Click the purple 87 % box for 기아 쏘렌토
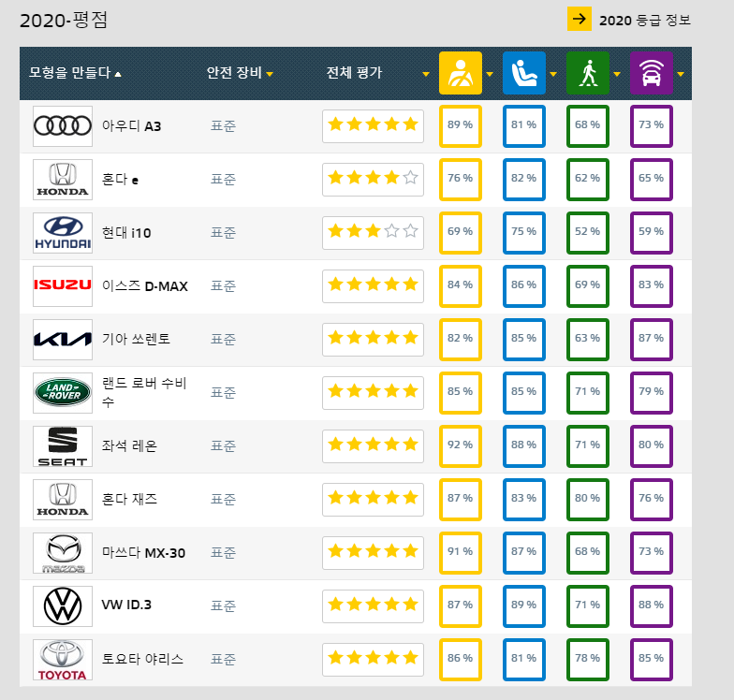734x700 pixels. point(652,340)
